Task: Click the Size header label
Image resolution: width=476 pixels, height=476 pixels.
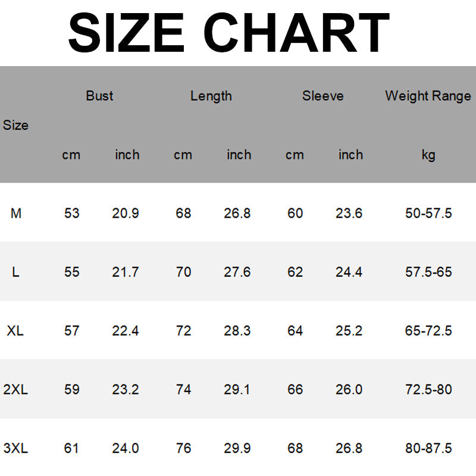Action: 15,126
